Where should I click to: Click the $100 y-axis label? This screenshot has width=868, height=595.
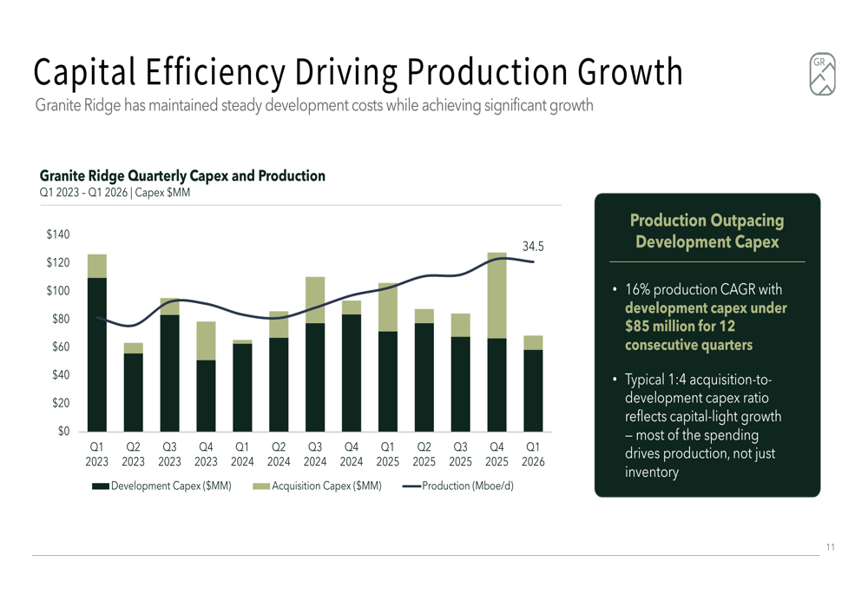point(58,291)
